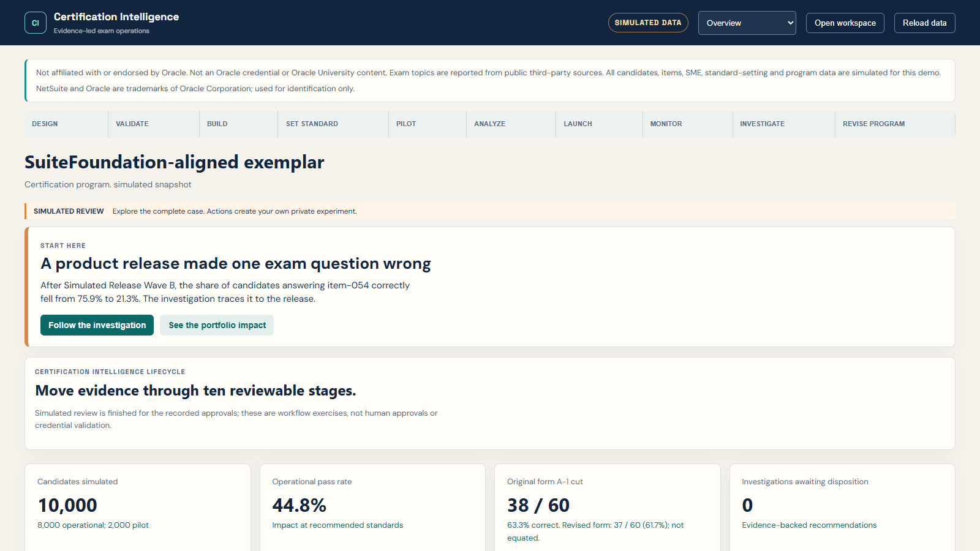Click "Impact at recommended standards" text
Image resolution: width=980 pixels, height=551 pixels.
click(337, 525)
